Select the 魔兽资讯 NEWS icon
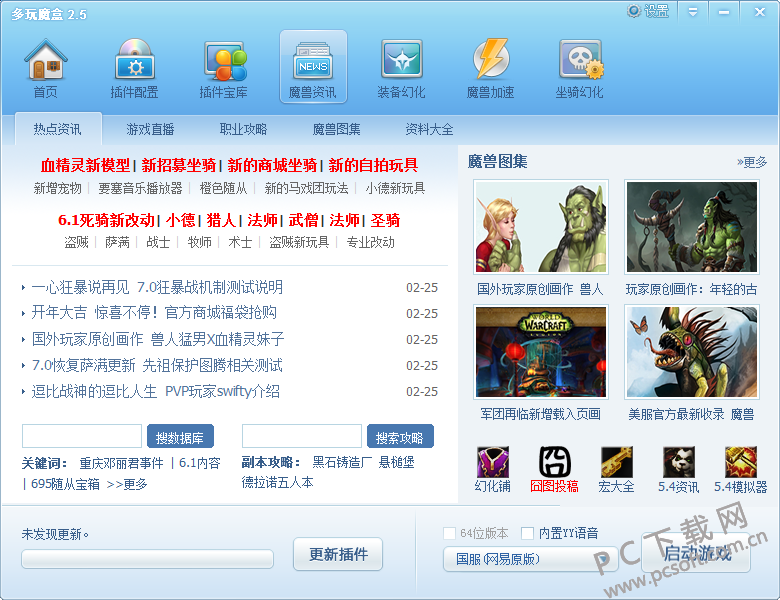Screen dimensions: 780x600 click(313, 67)
